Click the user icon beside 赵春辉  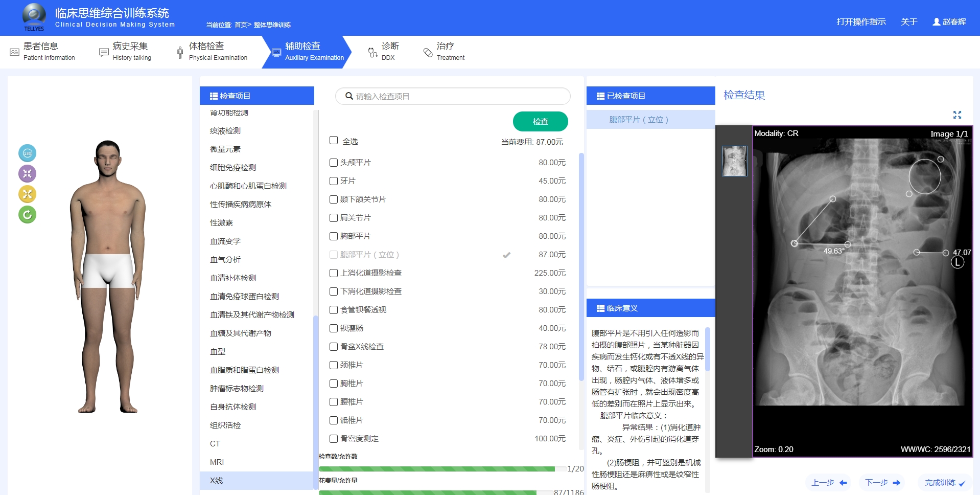tap(936, 21)
